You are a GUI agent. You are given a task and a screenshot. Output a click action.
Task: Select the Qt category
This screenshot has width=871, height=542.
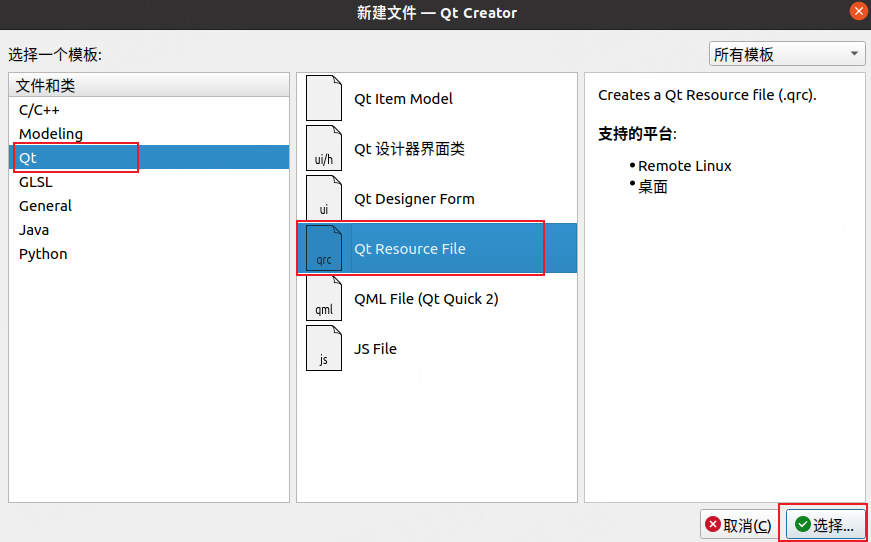(149, 158)
